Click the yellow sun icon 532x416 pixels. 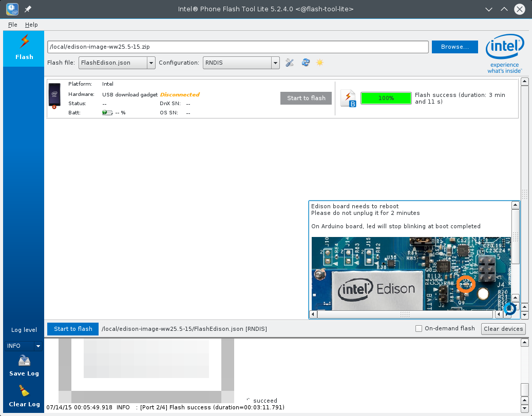319,63
